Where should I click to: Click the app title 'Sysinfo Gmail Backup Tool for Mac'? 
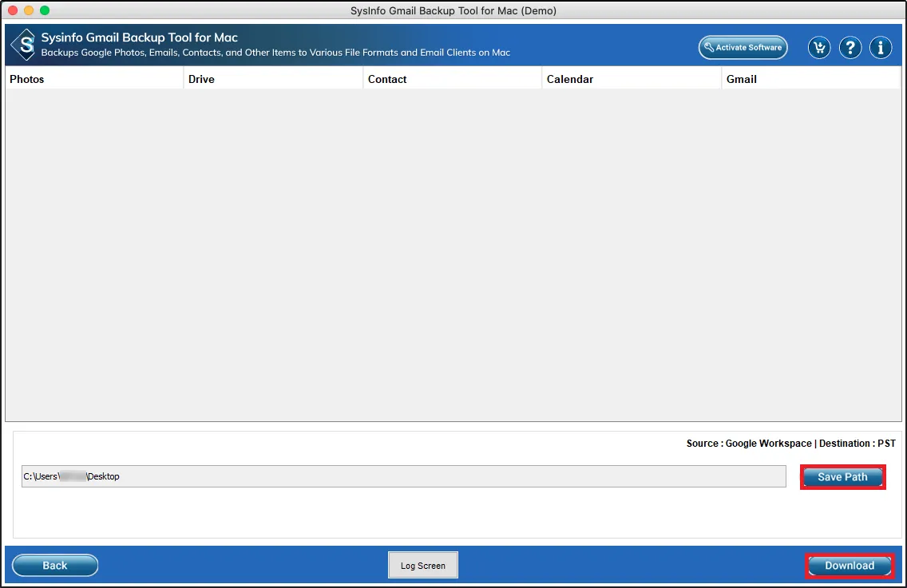coord(140,37)
